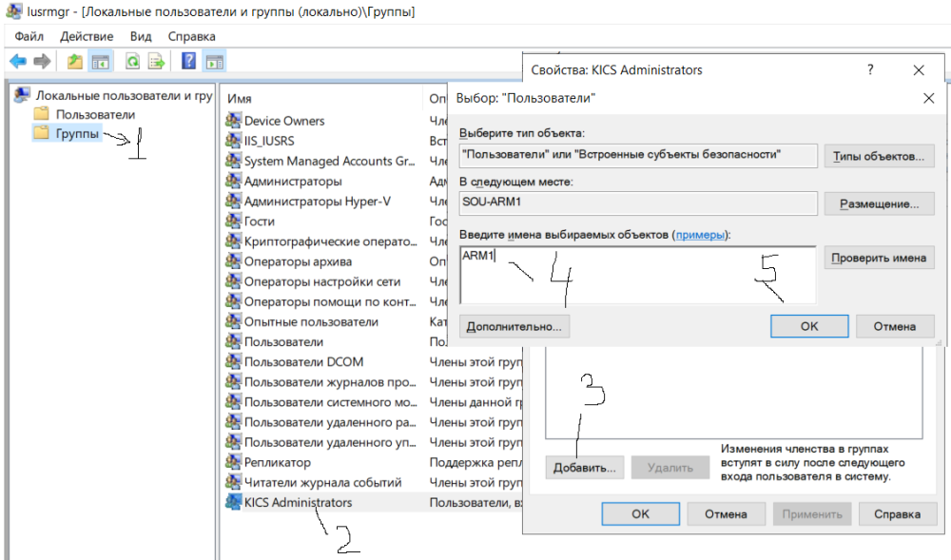Select root Локальные пользователи и группы node
This screenshot has height=560, width=951.
click(x=124, y=95)
